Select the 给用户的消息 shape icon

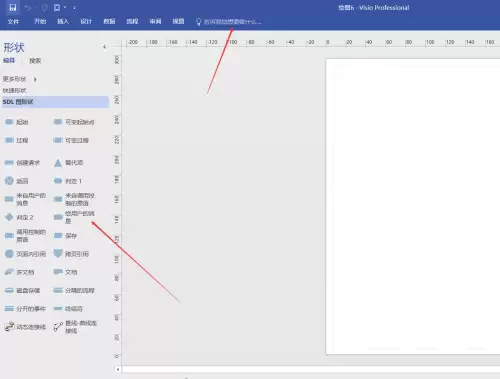click(58, 217)
